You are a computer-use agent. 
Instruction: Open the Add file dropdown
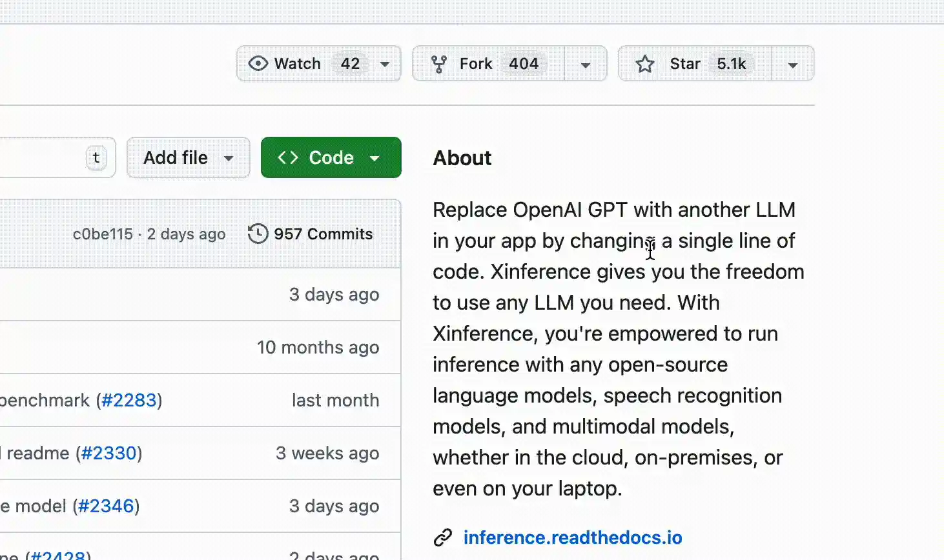pos(188,157)
